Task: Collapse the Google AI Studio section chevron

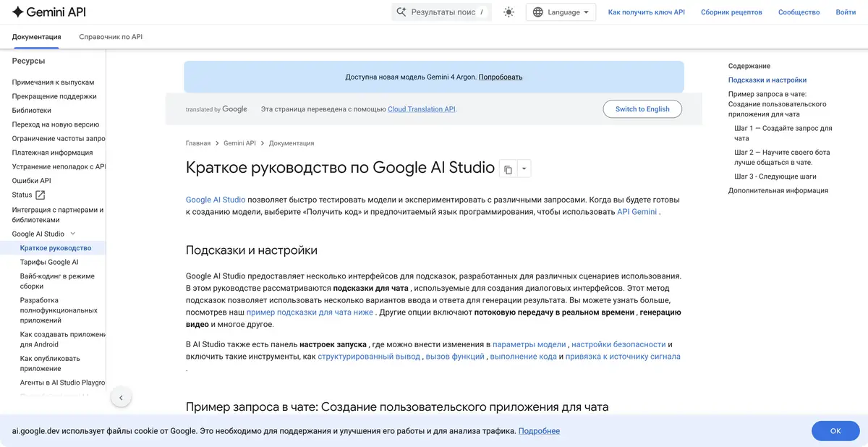Action: (73, 234)
